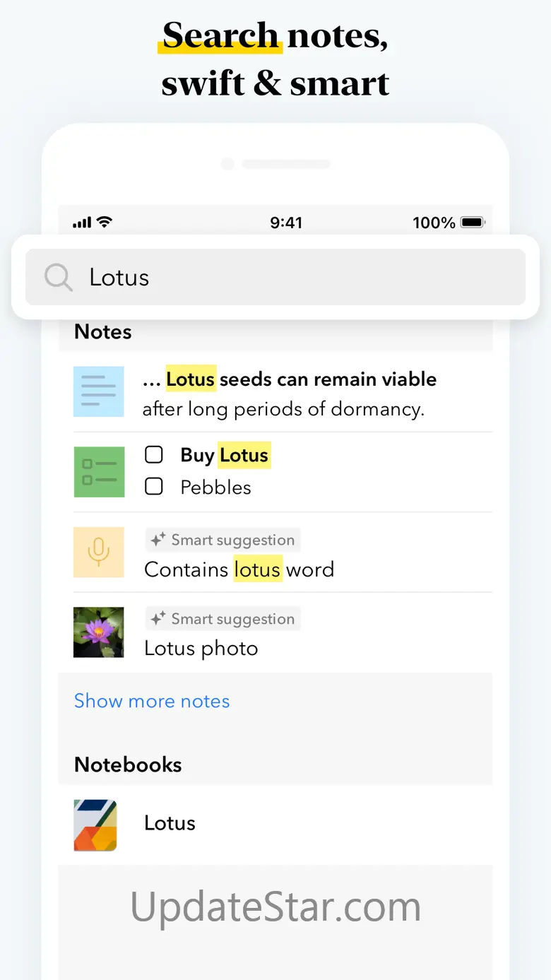This screenshot has width=551, height=980.
Task: Click the sparkle icon beside lotus word suggestion
Action: click(158, 541)
